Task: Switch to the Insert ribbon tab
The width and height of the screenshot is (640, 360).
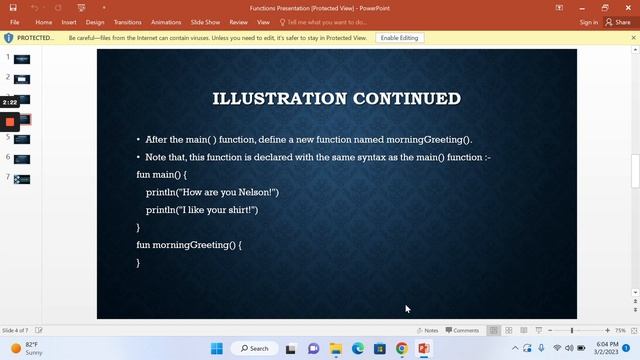Action: tap(69, 22)
